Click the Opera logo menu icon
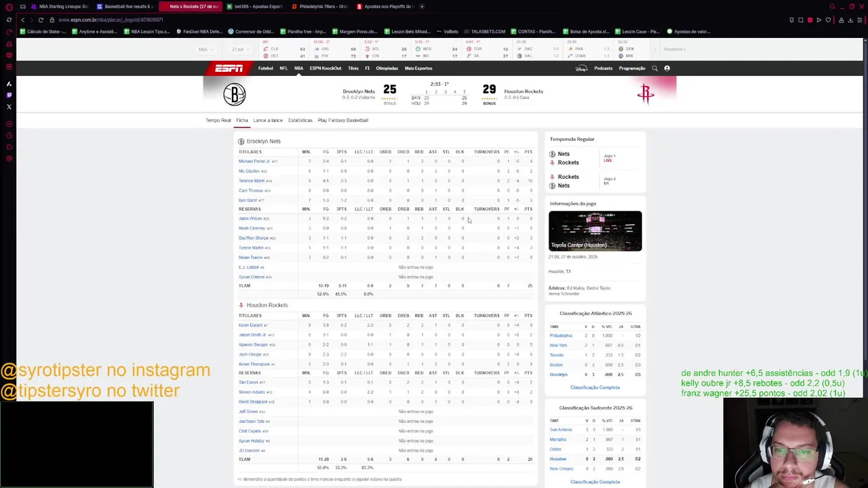 tap(9, 7)
